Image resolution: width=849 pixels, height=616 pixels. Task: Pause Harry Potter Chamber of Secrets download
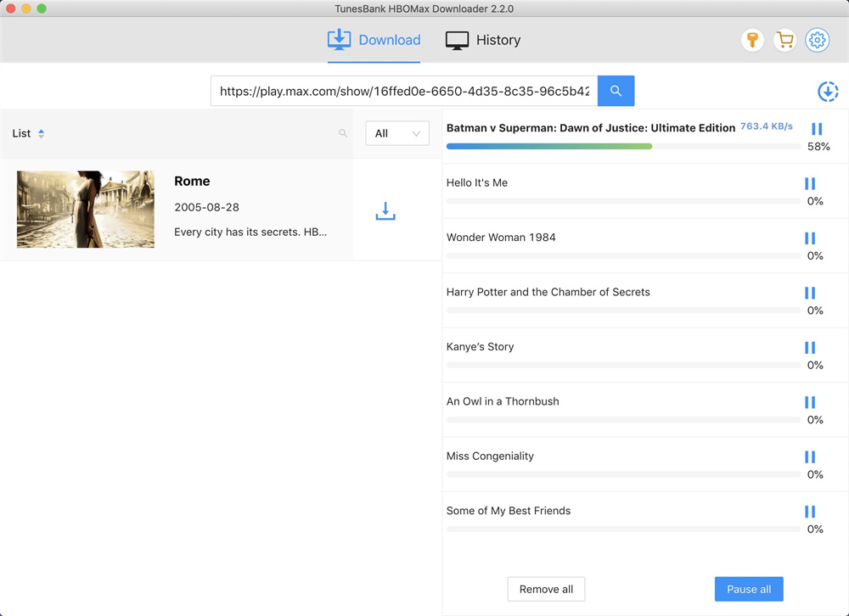(809, 293)
